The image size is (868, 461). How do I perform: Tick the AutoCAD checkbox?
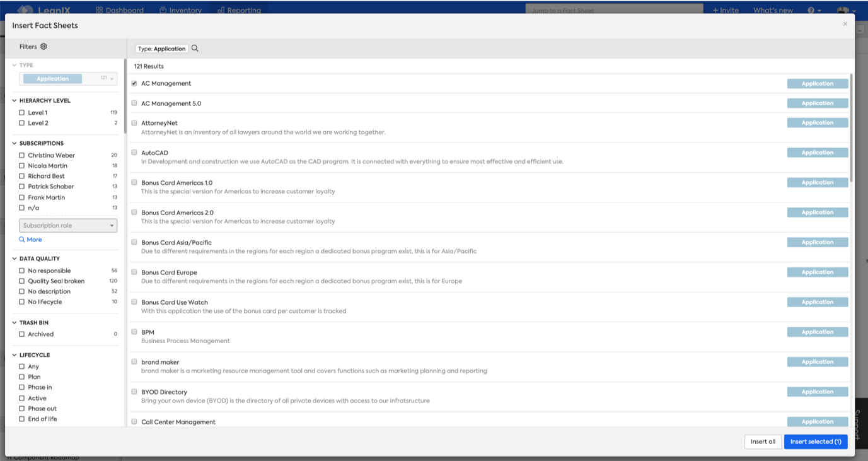(x=134, y=153)
